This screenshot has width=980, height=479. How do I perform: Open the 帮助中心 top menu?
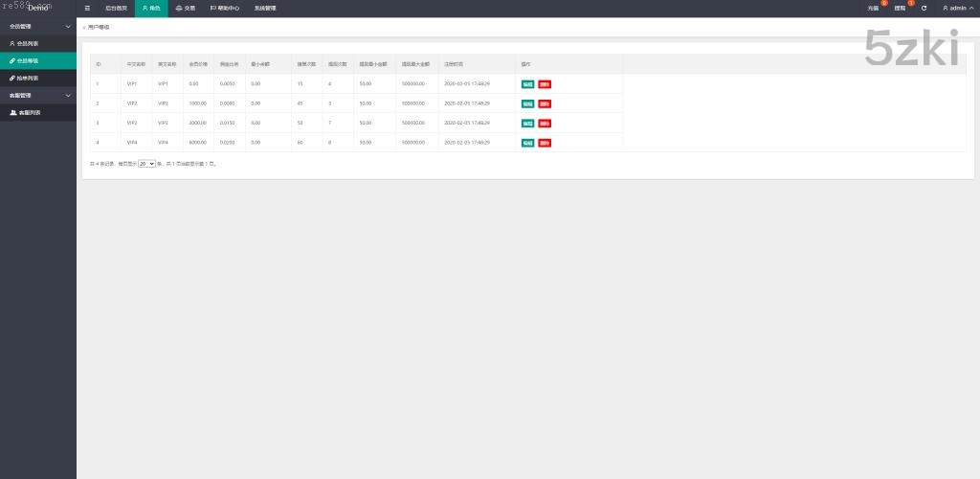tap(224, 8)
